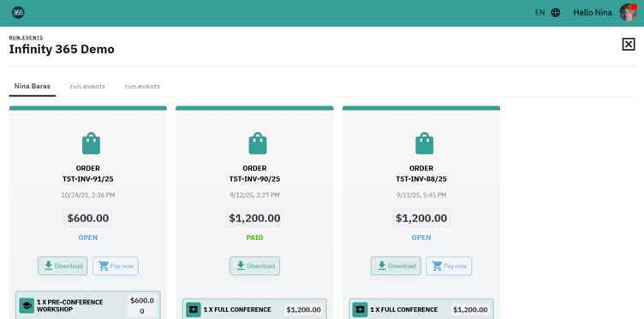Pay now for order TST-INV-91/25

[116, 266]
